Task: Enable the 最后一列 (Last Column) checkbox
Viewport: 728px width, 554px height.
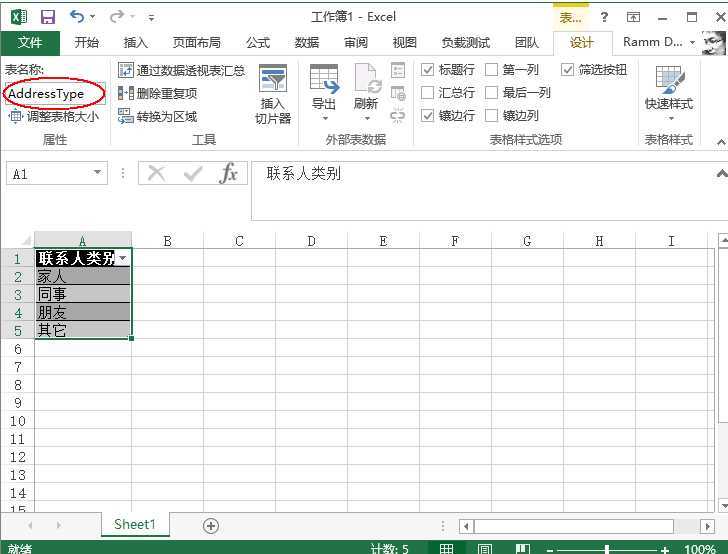Action: (491, 93)
